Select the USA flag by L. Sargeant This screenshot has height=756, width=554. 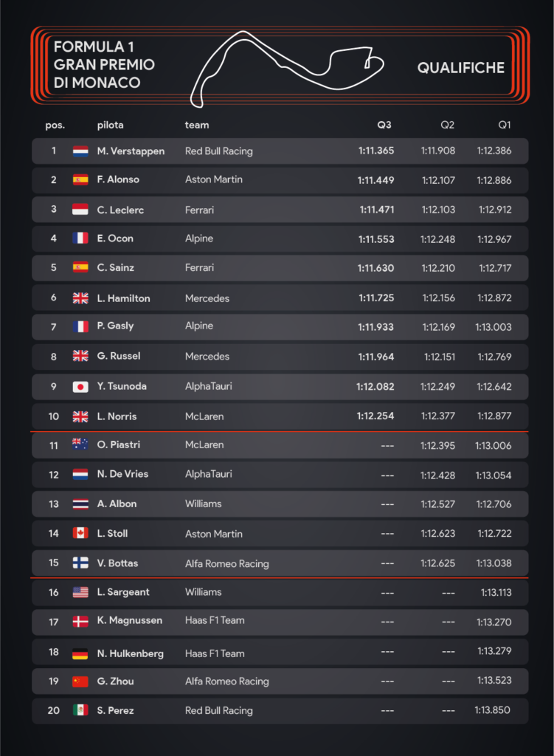coord(80,592)
